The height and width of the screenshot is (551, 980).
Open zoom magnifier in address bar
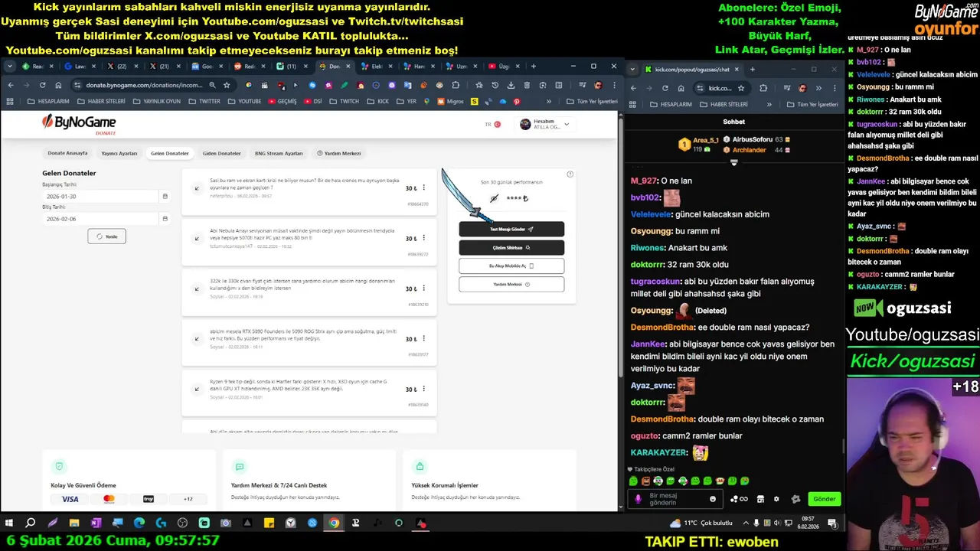click(x=212, y=85)
